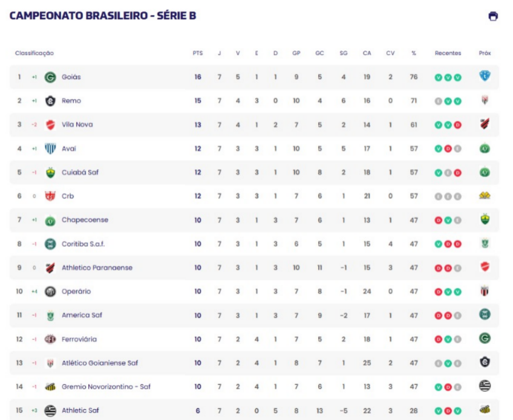513x420 pixels.
Task: Click the SG column header
Action: tap(344, 53)
